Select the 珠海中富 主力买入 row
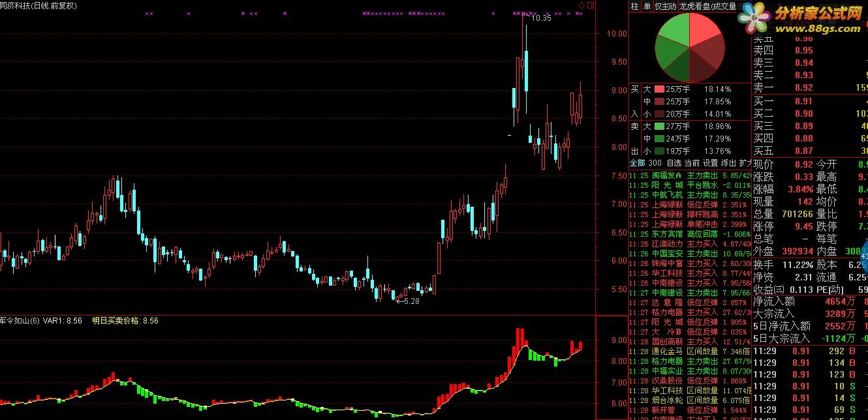This screenshot has height=420, width=868. [x=689, y=263]
